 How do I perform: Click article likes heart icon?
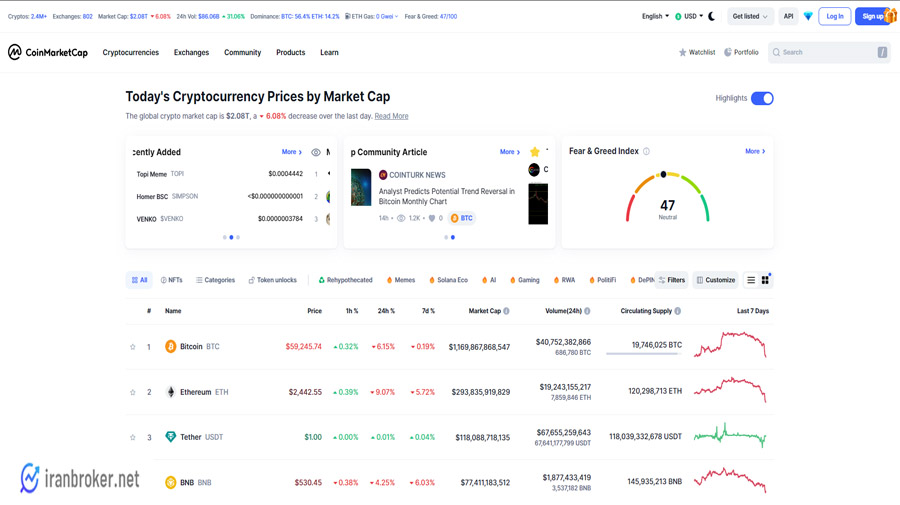tap(432, 218)
